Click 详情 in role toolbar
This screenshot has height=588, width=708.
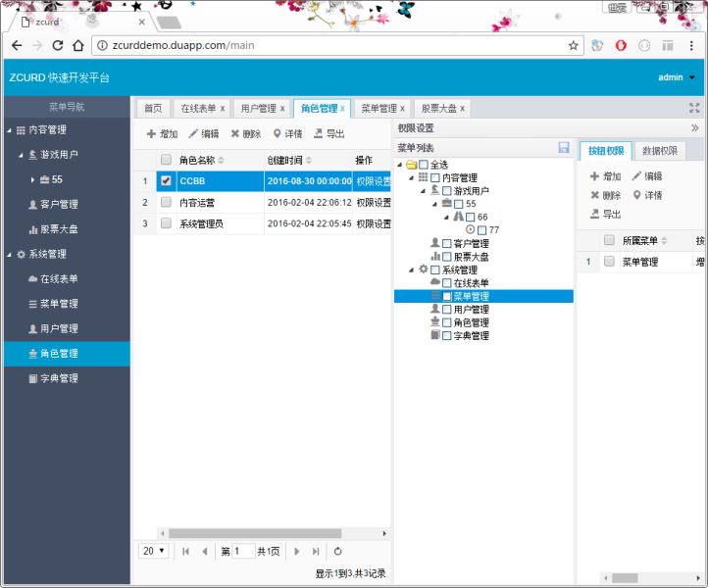[287, 134]
